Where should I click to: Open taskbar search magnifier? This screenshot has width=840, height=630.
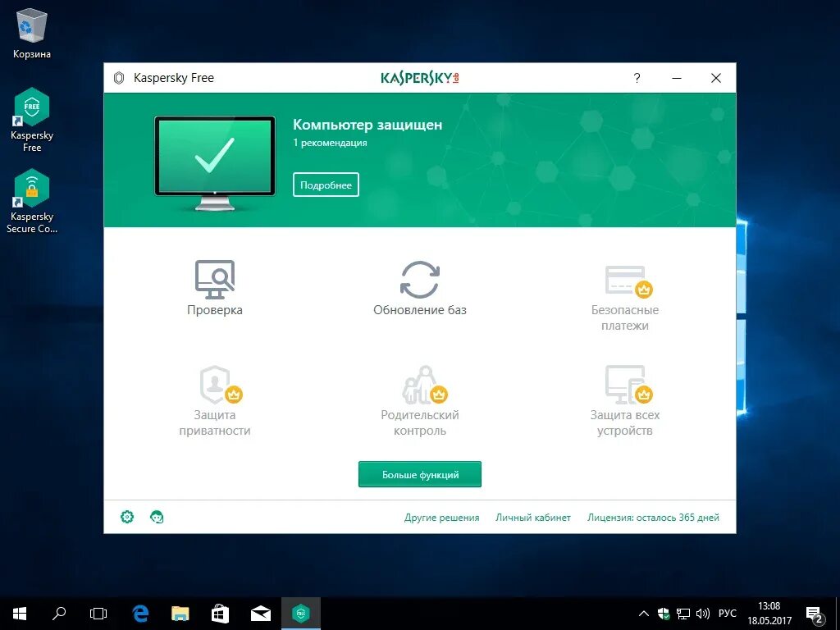coord(59,614)
